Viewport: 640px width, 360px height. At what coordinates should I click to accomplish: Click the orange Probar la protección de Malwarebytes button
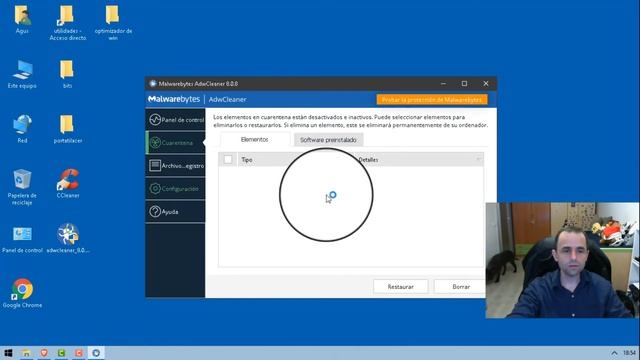coord(432,100)
